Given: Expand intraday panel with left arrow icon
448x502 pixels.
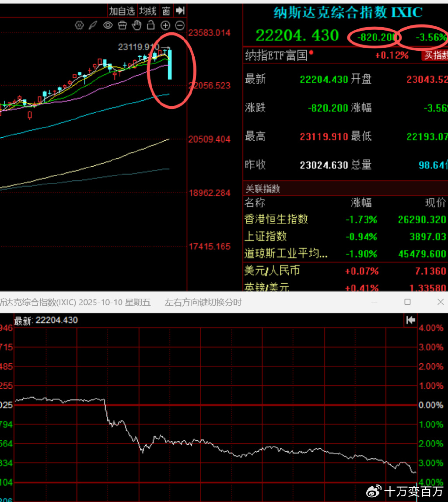Looking at the screenshot, I should (410, 320).
